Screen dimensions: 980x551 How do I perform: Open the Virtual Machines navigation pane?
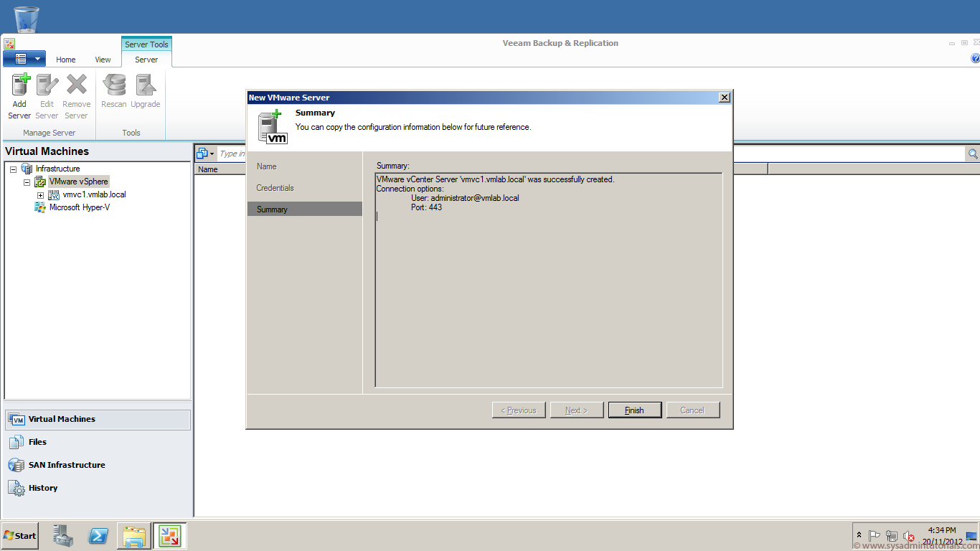98,420
